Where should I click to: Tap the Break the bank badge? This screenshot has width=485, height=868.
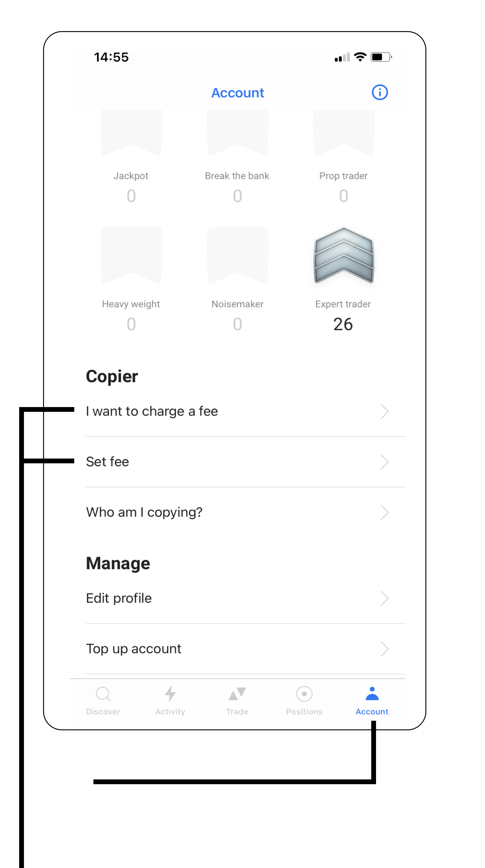point(238,133)
